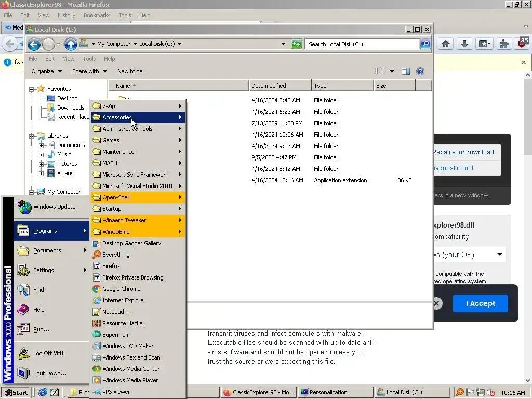This screenshot has height=399, width=532.
Task: Collapse the Favorites tree node
Action: pos(31,89)
